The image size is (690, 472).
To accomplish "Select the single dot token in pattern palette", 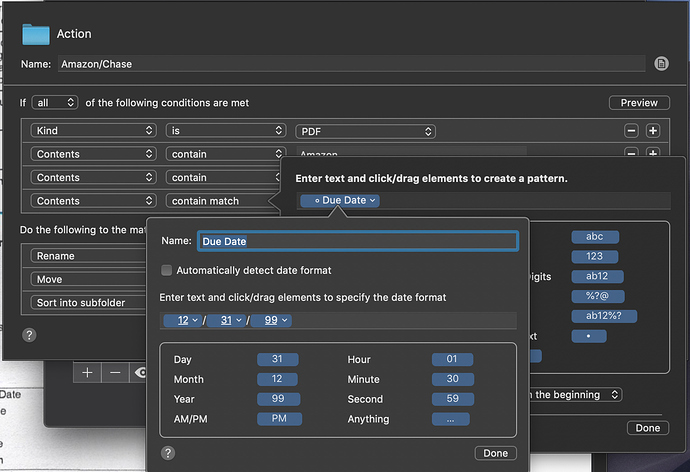I will [589, 337].
